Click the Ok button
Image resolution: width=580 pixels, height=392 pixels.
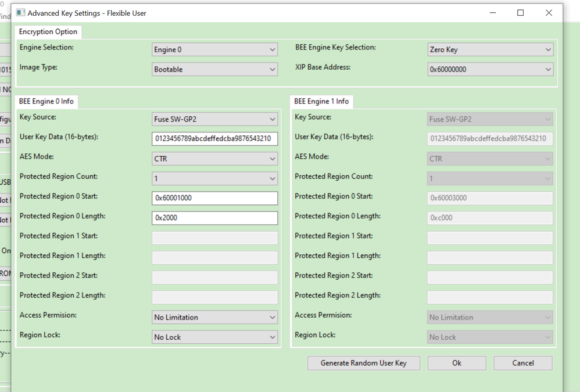pos(457,363)
